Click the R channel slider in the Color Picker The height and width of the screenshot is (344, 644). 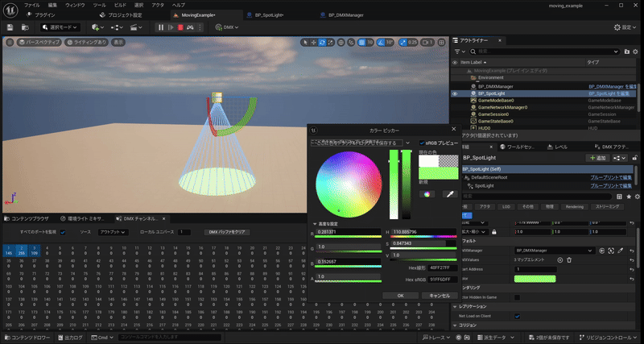tap(349, 236)
